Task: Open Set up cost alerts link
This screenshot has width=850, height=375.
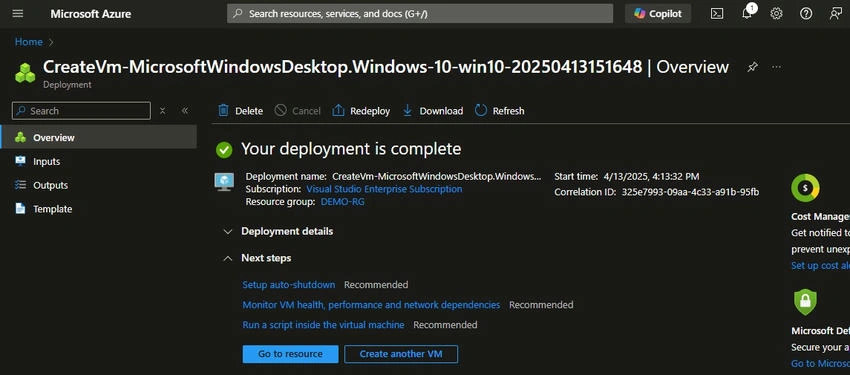Action: 820,266
